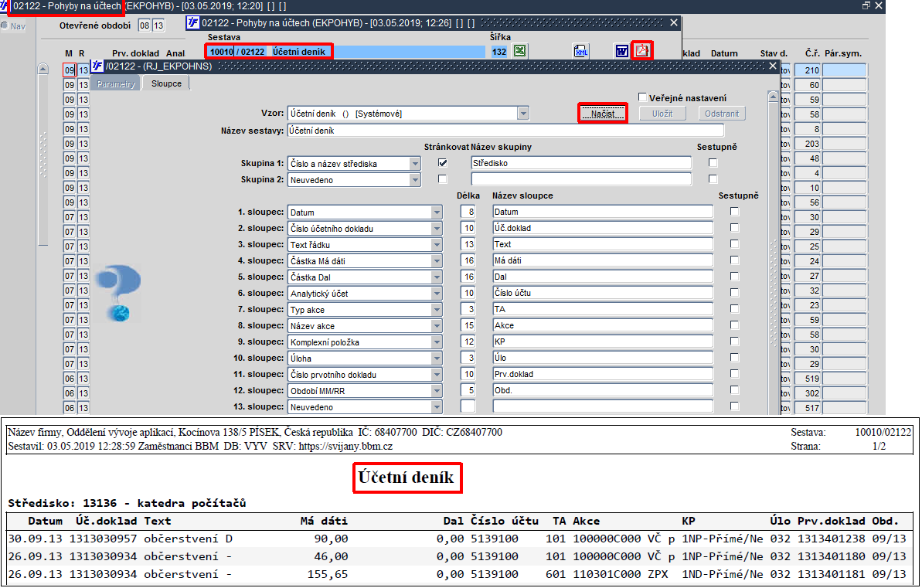Click the Uložit button

pos(662,114)
